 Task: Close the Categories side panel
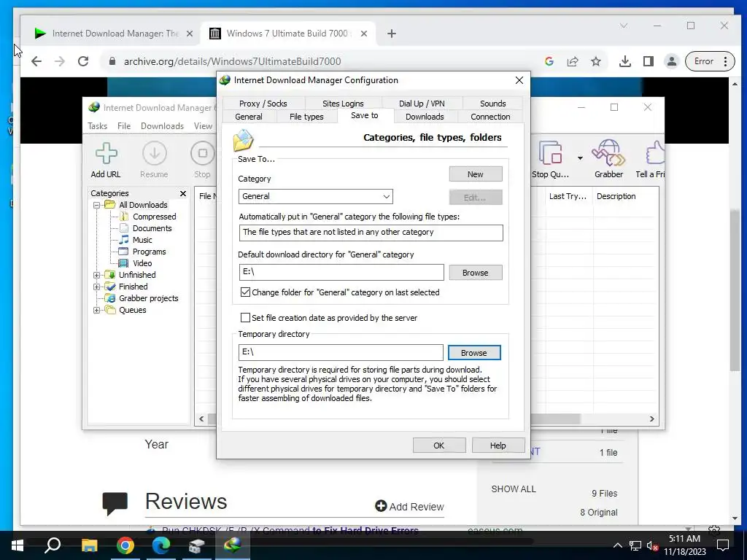pyautogui.click(x=183, y=193)
